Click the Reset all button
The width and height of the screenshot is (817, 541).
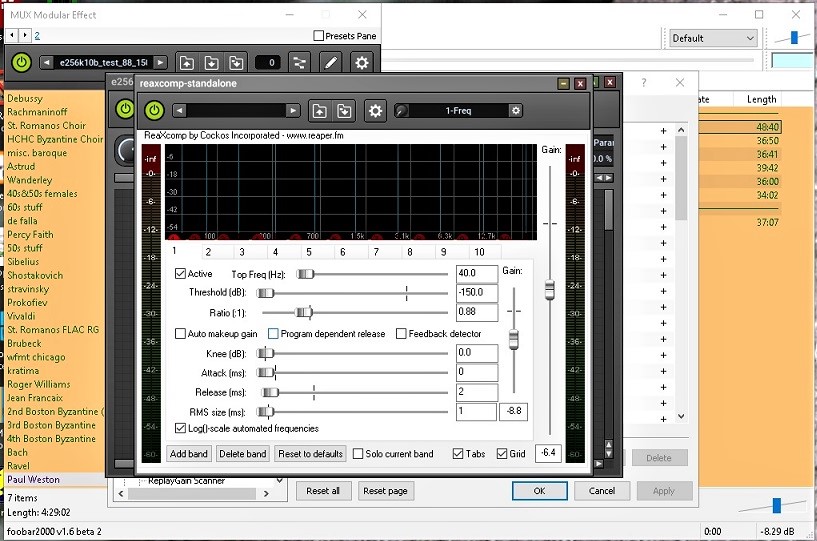pos(323,491)
